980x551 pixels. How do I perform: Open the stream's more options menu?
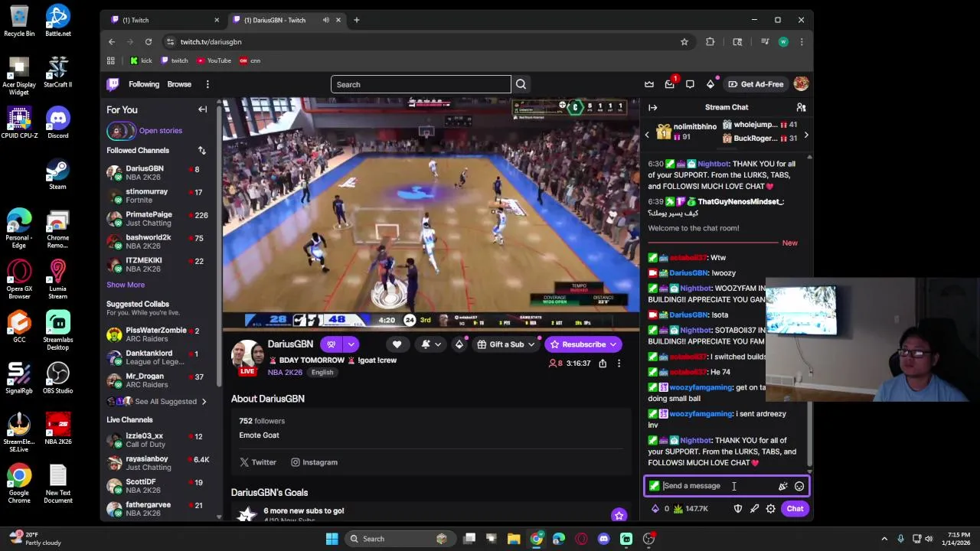click(619, 364)
